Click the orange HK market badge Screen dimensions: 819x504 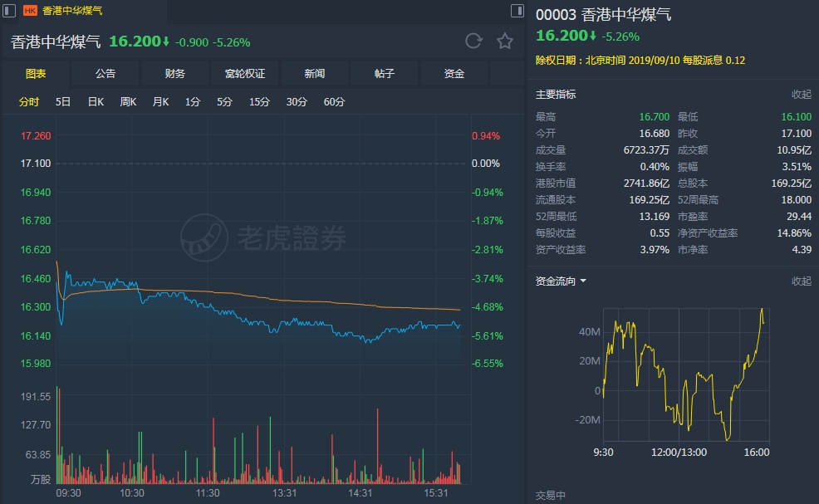pos(30,11)
